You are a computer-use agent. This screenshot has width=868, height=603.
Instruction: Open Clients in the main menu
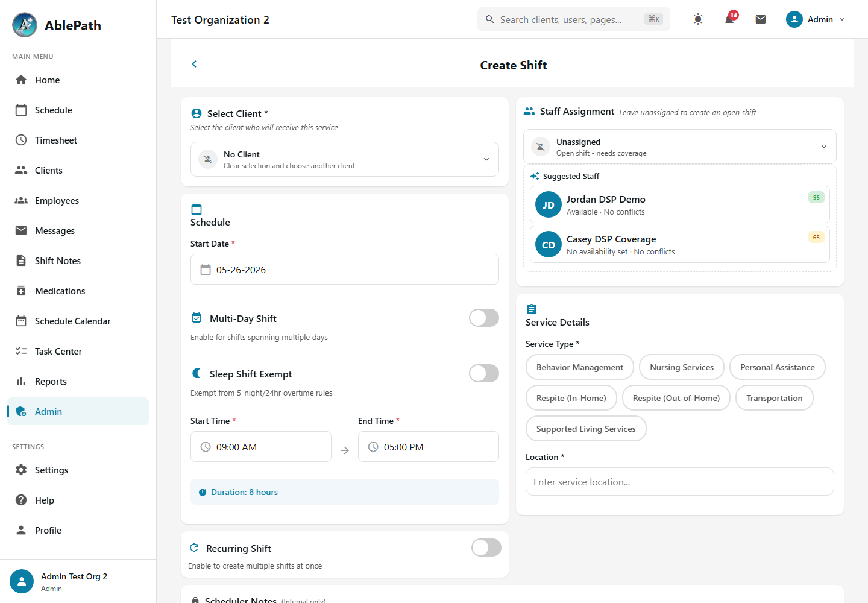(78, 170)
